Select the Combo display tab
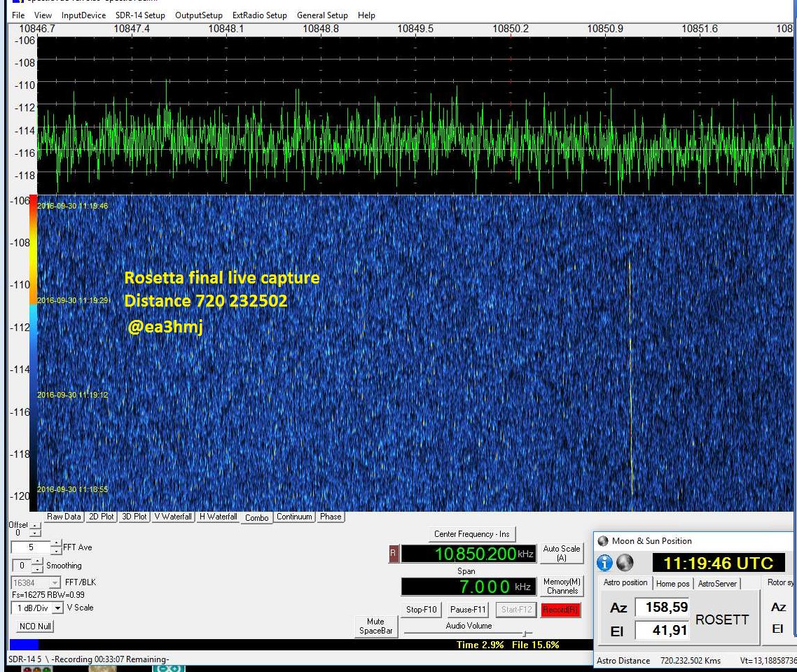The image size is (797, 672). [257, 517]
